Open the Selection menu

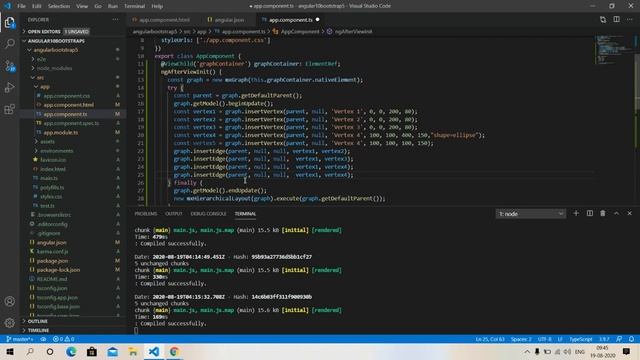tap(59, 6)
